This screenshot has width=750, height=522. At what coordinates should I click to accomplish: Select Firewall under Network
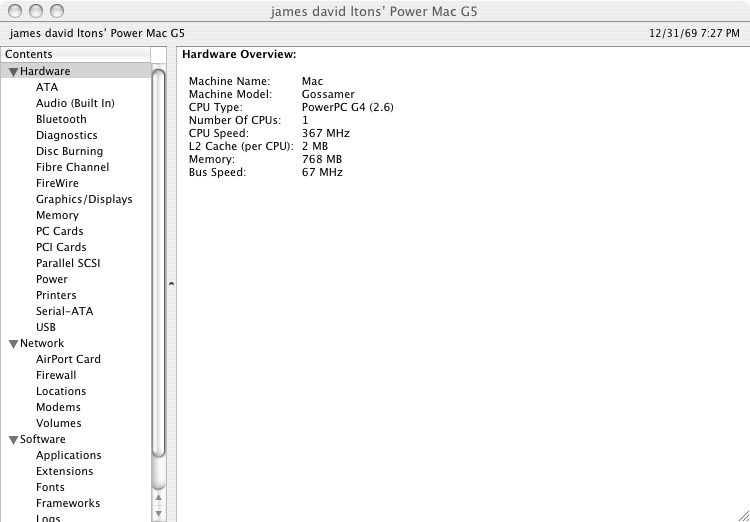pos(56,375)
